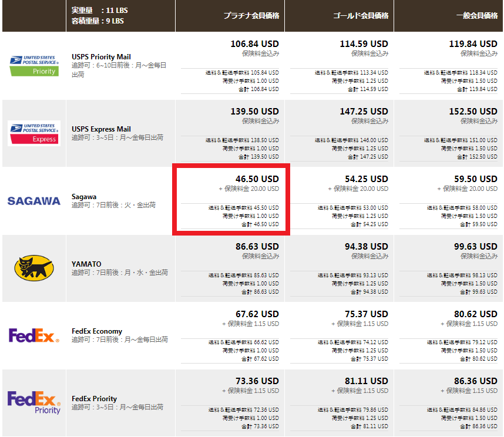Screen dimensions: 504x437
Task: Select the 114.59 USD gold price
Action: coord(364,44)
